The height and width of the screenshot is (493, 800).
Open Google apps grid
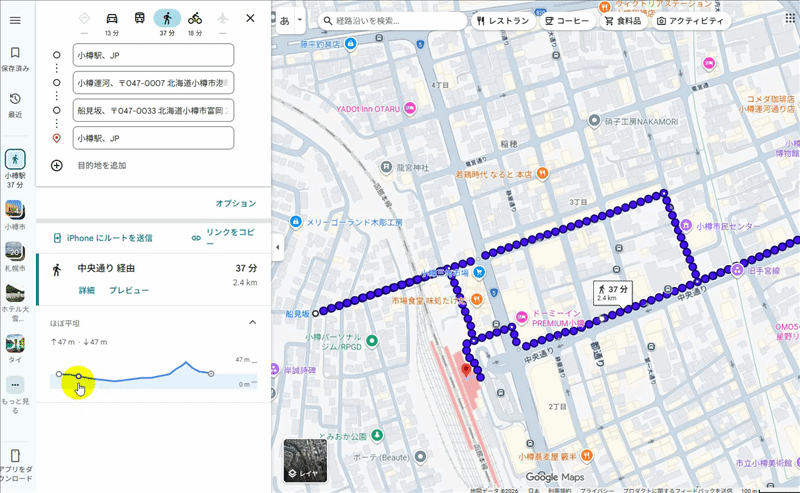point(790,18)
